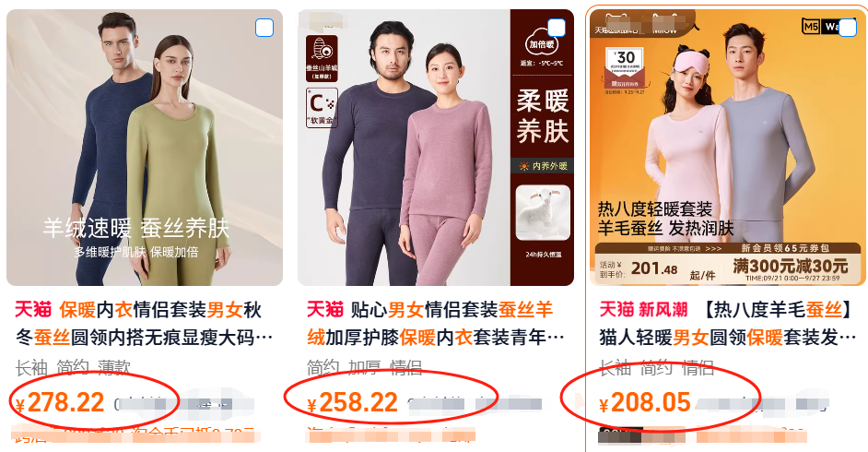Click 天猫 badge on first product title

pos(33,310)
